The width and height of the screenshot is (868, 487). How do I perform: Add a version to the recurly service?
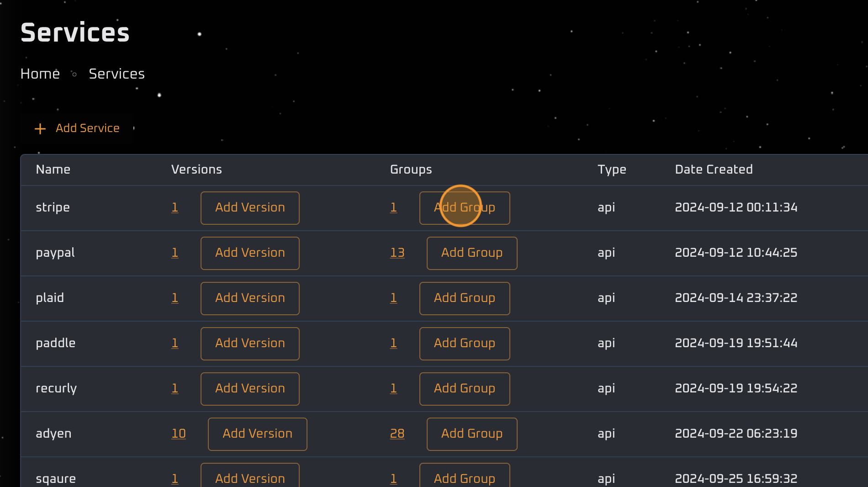click(x=250, y=389)
